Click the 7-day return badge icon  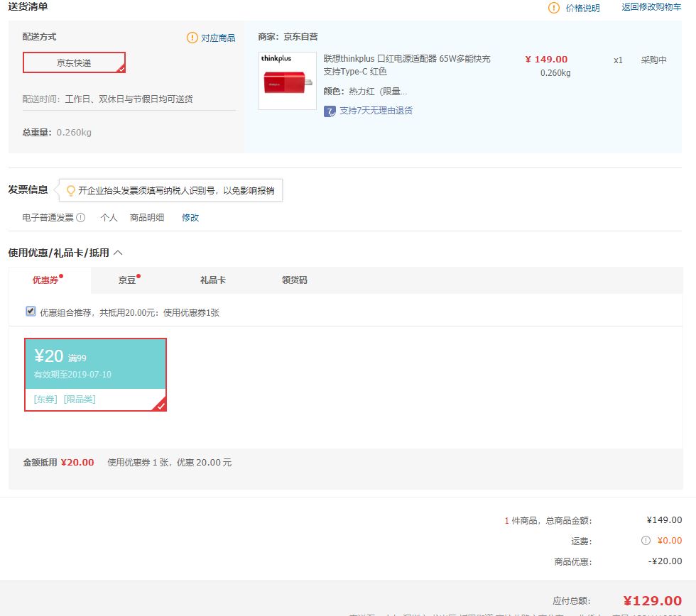click(330, 111)
